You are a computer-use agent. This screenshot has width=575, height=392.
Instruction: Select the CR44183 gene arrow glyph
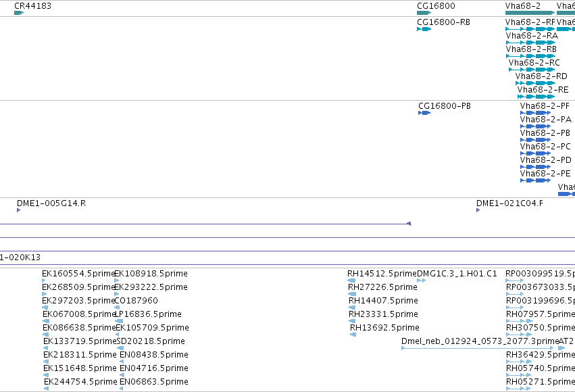pyautogui.click(x=19, y=13)
